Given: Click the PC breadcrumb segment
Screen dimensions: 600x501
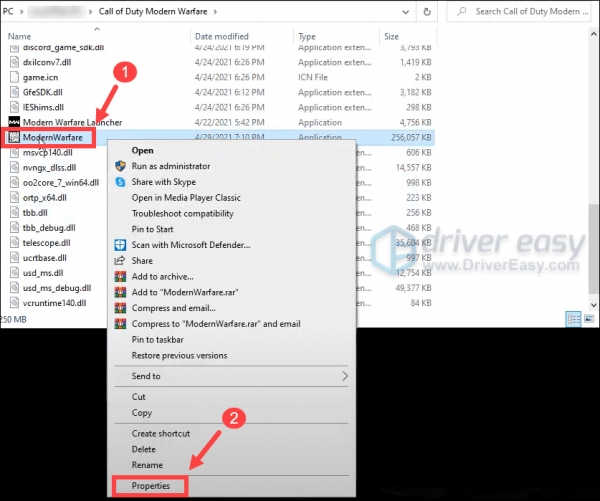Looking at the screenshot, I should point(8,11).
